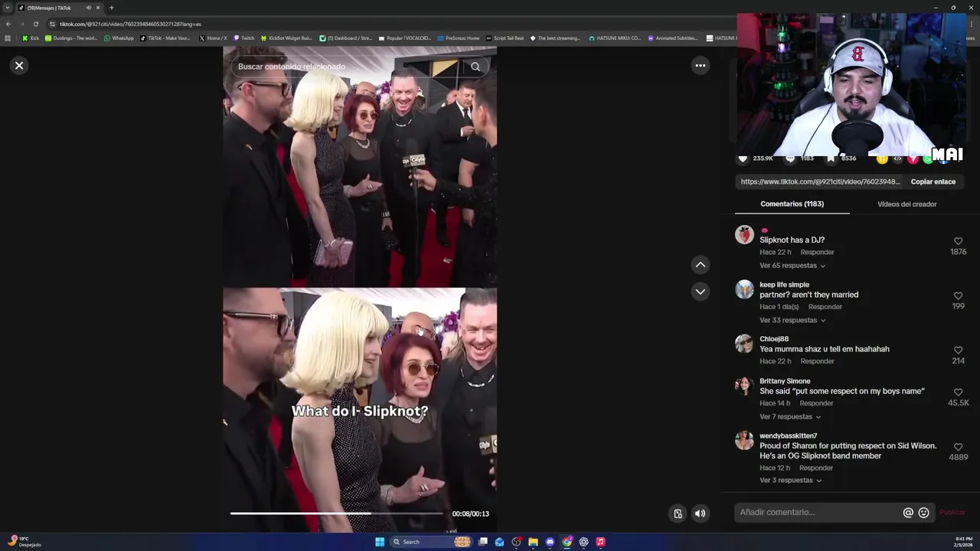Insert a mention with the @ icon
Viewport: 980px width, 551px height.
908,513
